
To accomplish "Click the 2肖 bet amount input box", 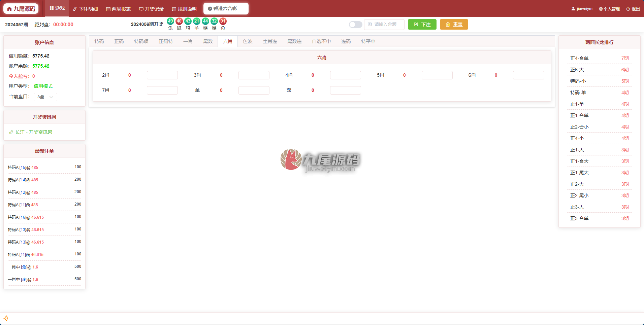I will pyautogui.click(x=162, y=75).
